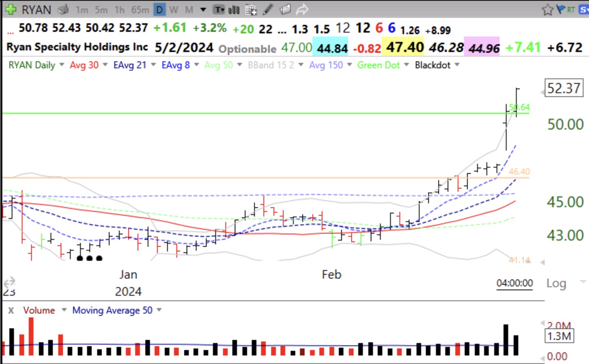This screenshot has height=364, width=589.
Task: Click the zoom arrows icon at chart bottom-left
Action: [9, 282]
